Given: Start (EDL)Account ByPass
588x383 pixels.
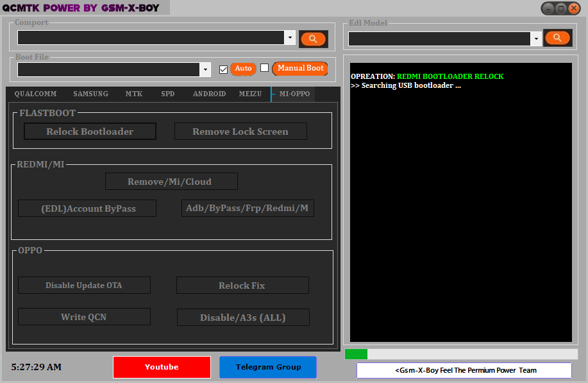Looking at the screenshot, I should (87, 208).
